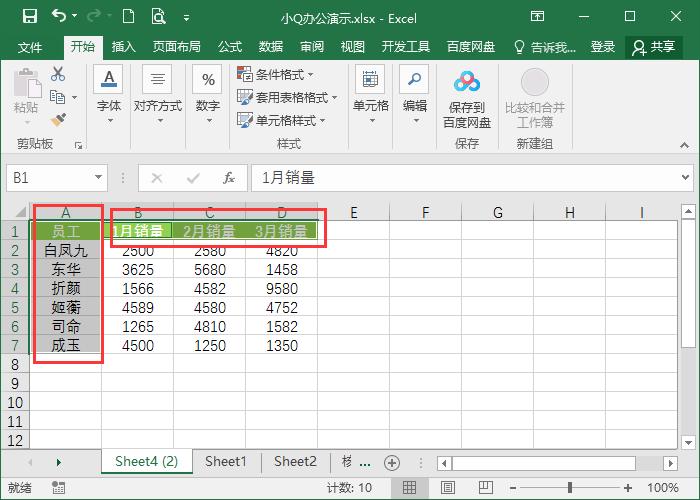Image resolution: width=700 pixels, height=500 pixels.
Task: Click the Name Box showing B1
Action: 49,178
